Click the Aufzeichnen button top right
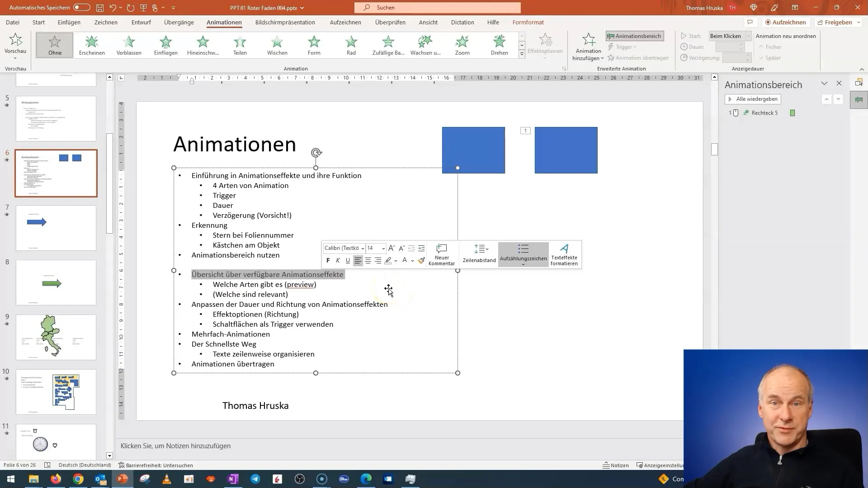The image size is (868, 488). pyautogui.click(x=786, y=22)
